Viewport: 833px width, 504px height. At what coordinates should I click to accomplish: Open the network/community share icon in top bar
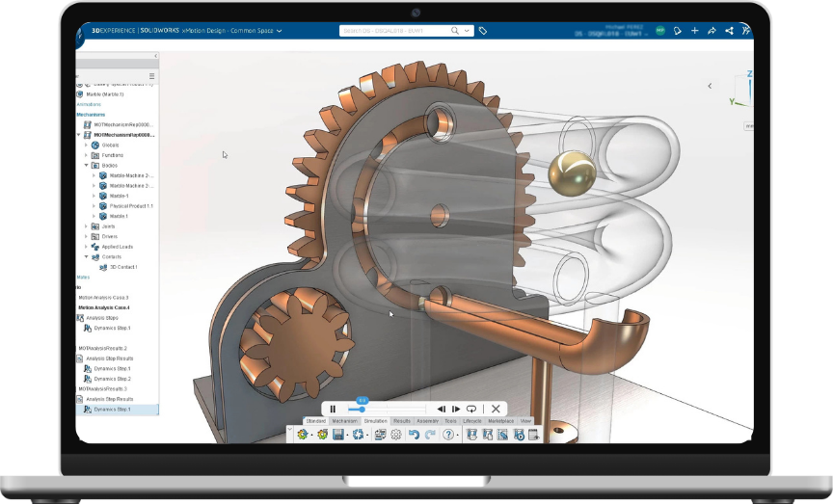[730, 31]
